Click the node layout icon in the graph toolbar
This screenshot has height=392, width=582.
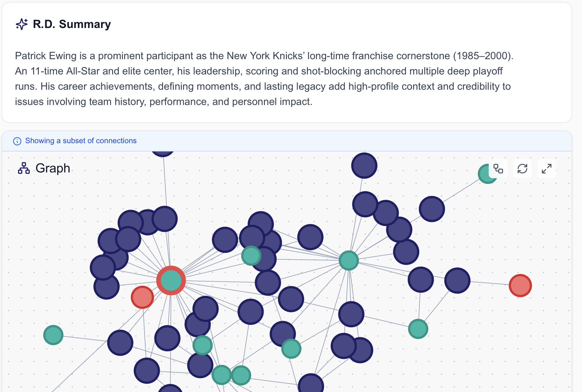[x=498, y=169]
